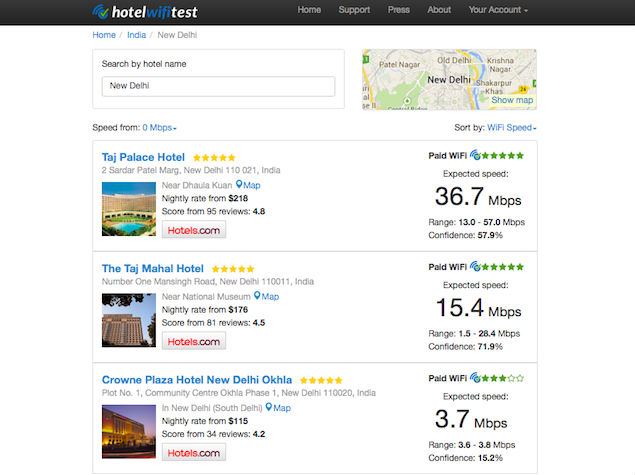Click WiFi signal icon for Taj Palace Hotel
Viewport: 635px width, 475px height.
[475, 155]
